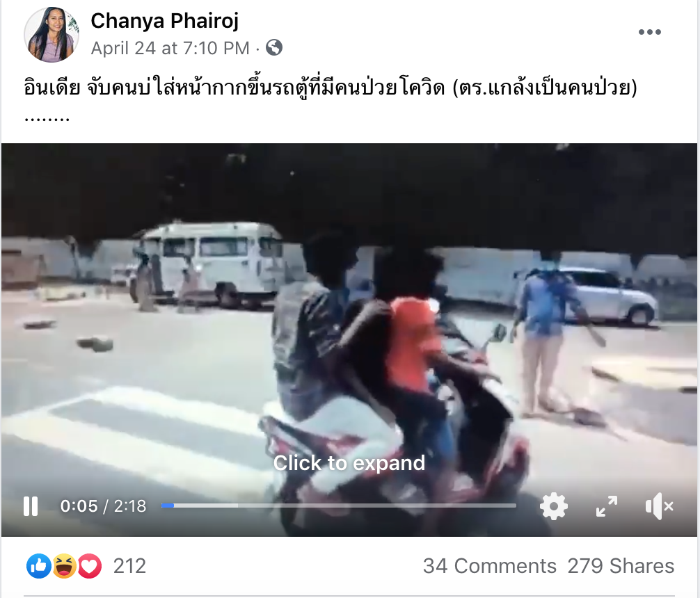The image size is (700, 598).
Task: Open Chanya Phairoj profile picture
Action: [x=51, y=34]
